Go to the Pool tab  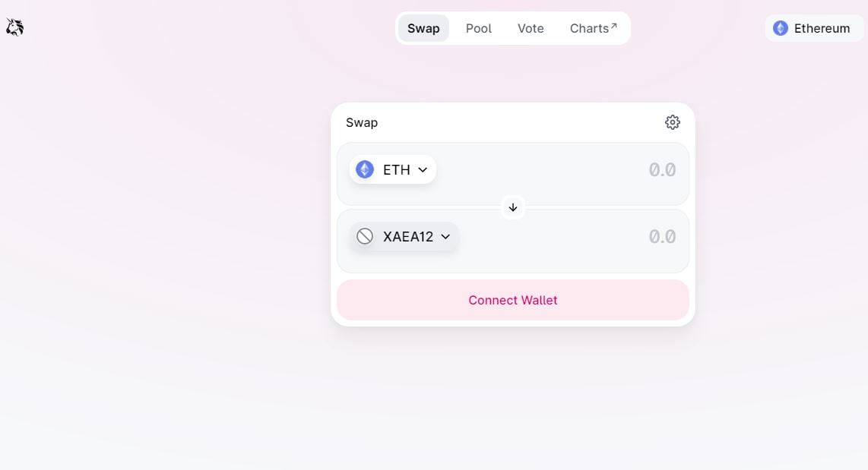pos(479,28)
